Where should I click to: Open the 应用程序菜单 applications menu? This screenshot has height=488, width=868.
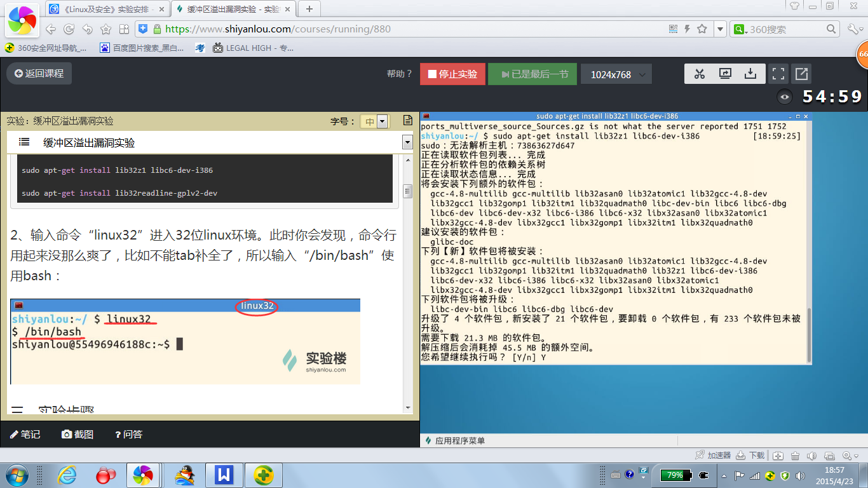(x=454, y=440)
